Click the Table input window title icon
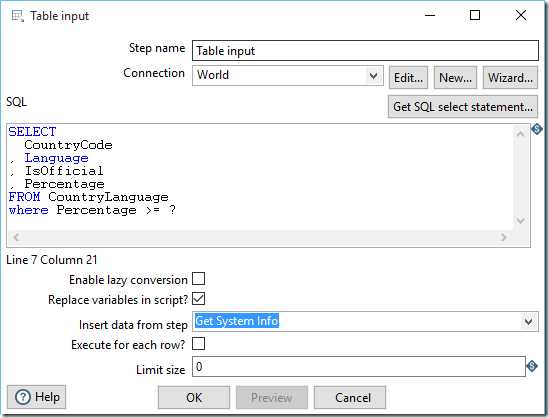Viewport: 549px width, 418px height. (x=17, y=16)
